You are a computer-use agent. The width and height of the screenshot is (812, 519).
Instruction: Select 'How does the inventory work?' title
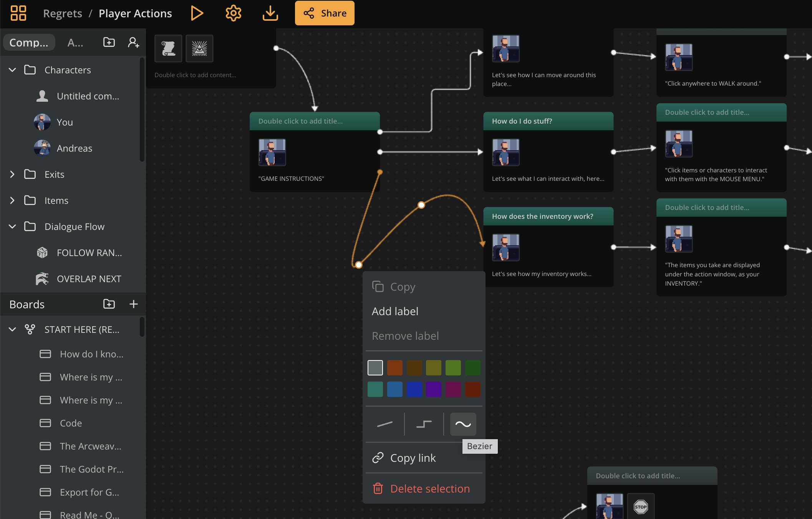(x=543, y=216)
